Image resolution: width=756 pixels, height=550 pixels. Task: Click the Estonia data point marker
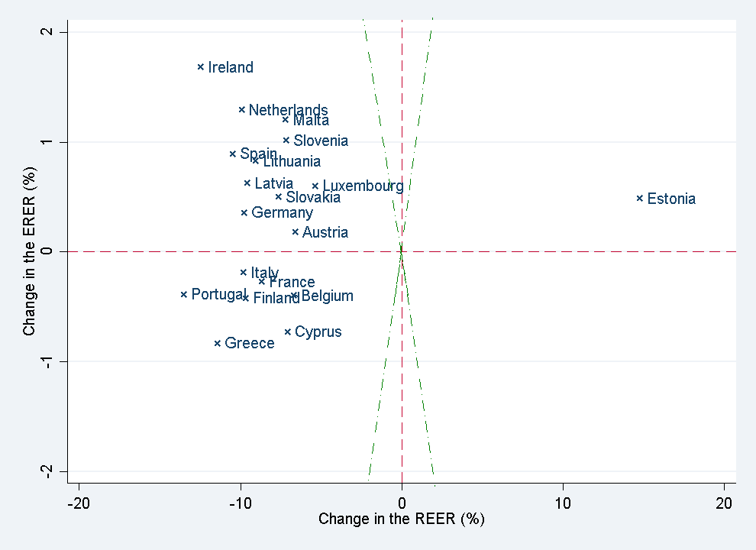(640, 199)
